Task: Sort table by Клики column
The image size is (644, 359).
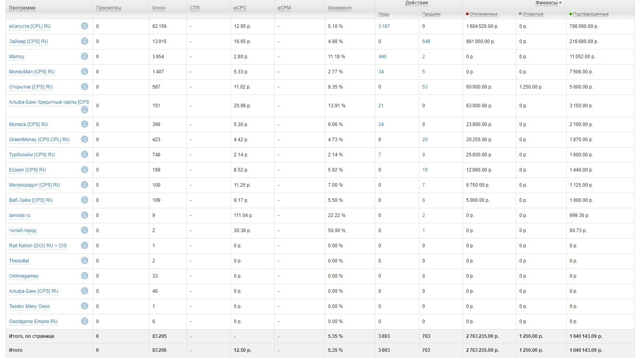Action: pyautogui.click(x=159, y=8)
